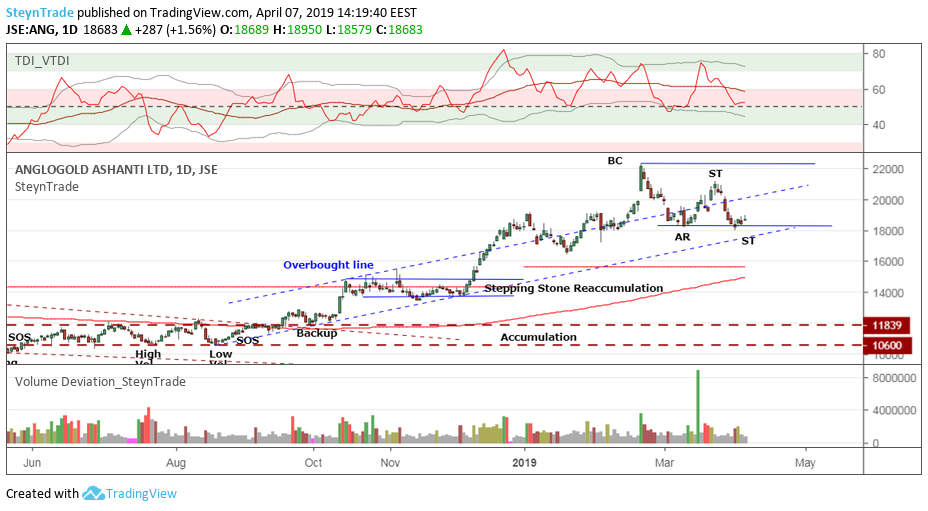Viewport: 928px width, 511px height.
Task: Click the tall green volume spike bar
Action: coord(698,406)
